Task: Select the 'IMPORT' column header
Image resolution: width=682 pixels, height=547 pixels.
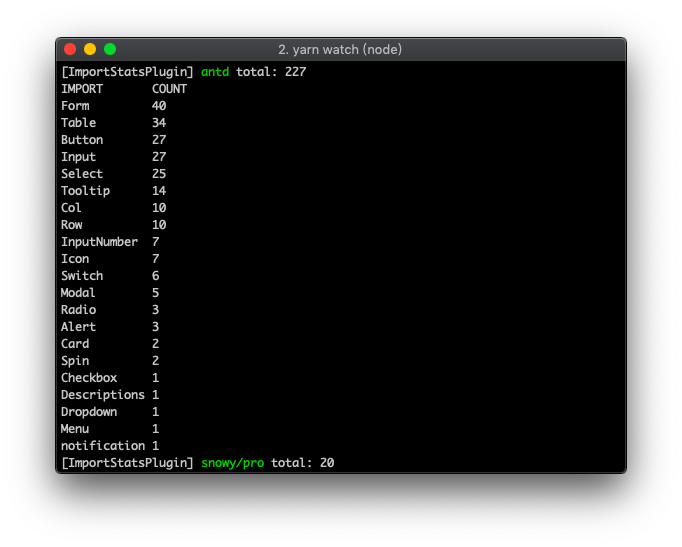Action: pos(82,89)
